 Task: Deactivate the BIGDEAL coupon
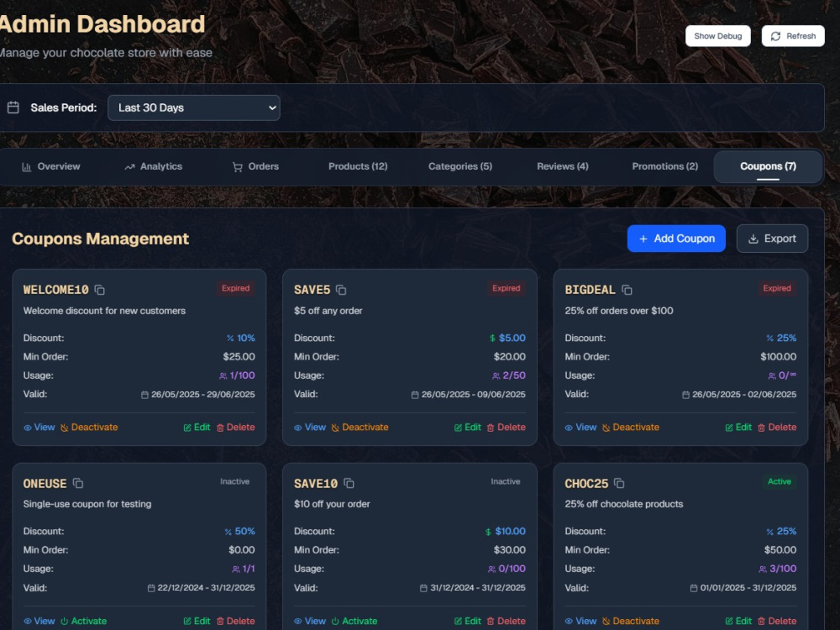pyautogui.click(x=631, y=428)
